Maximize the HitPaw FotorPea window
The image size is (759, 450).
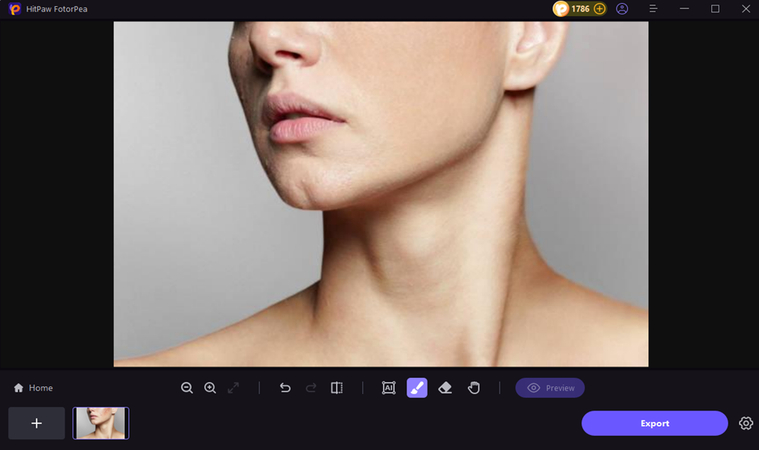click(x=715, y=9)
